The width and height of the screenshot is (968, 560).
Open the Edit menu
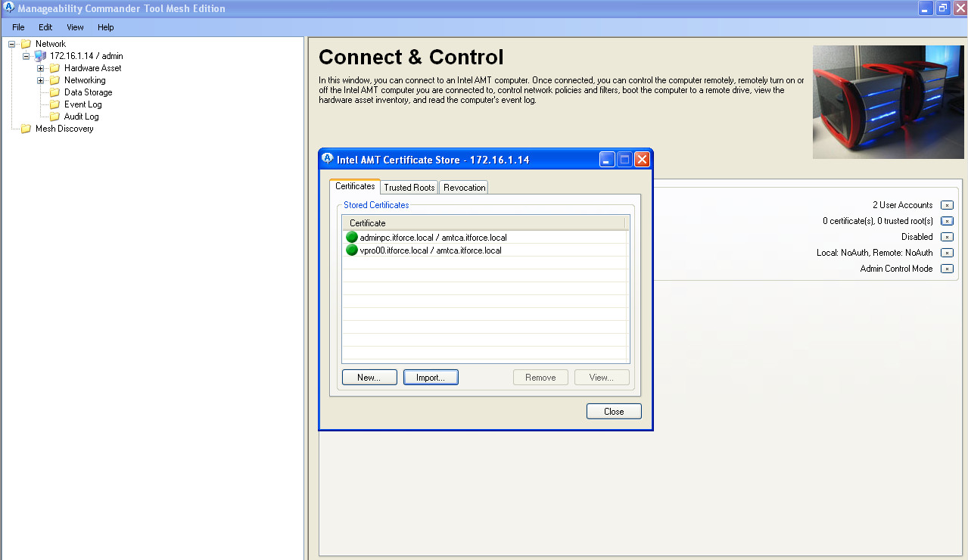[45, 27]
